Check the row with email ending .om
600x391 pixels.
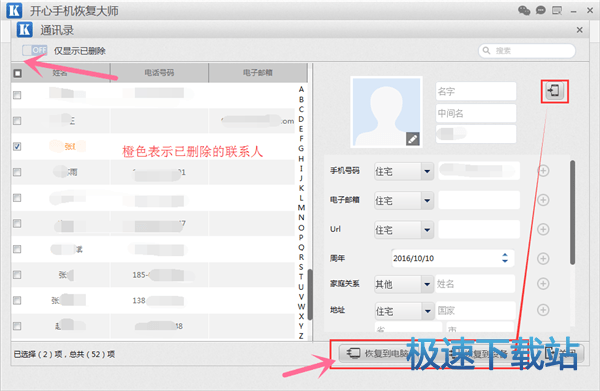tap(17, 121)
